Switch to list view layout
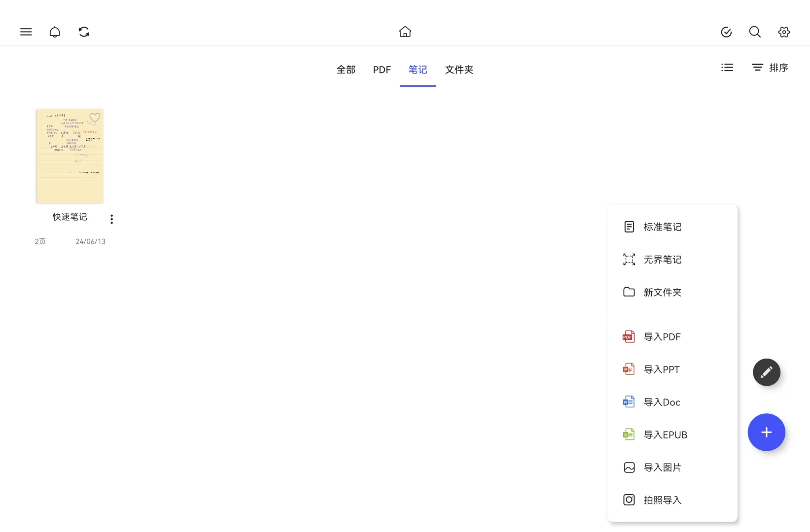Viewport: 810px width, 532px height. pos(727,67)
